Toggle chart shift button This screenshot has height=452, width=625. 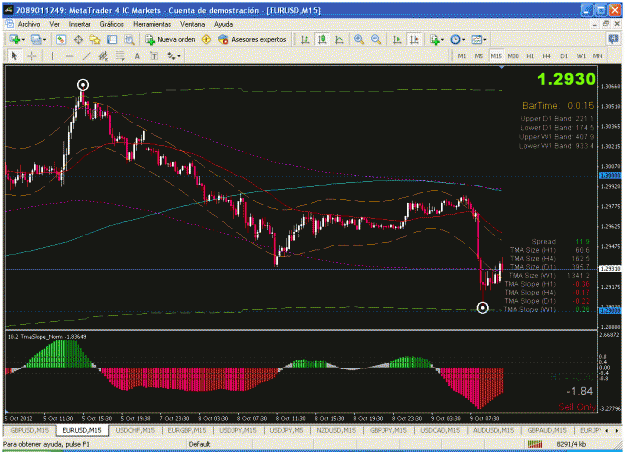pos(414,39)
